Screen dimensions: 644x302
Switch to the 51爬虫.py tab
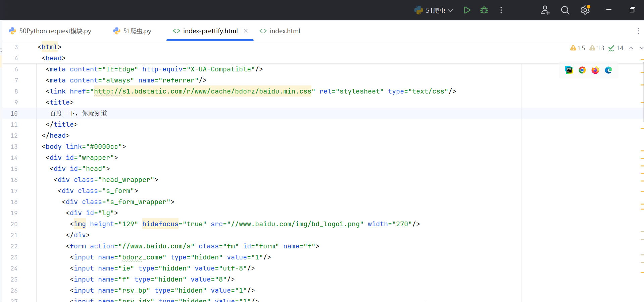[x=133, y=31]
